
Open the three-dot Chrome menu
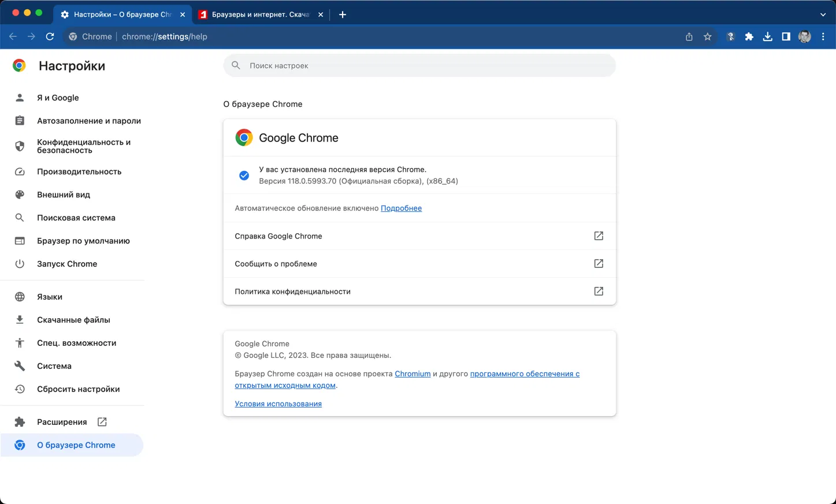(823, 36)
